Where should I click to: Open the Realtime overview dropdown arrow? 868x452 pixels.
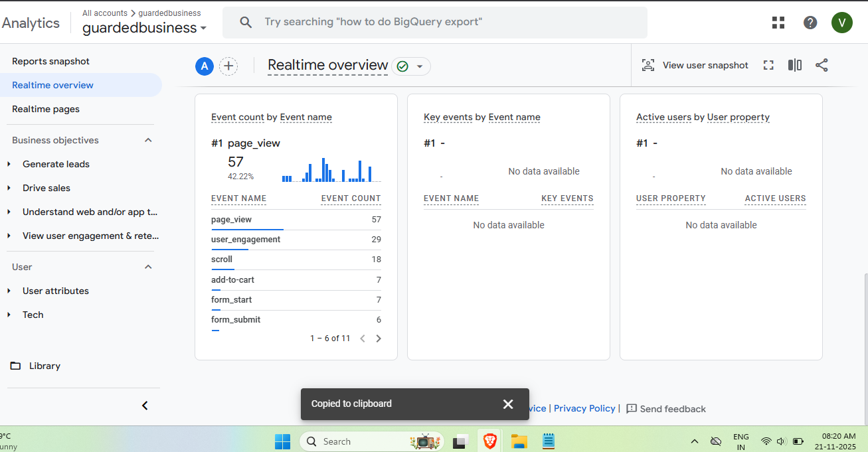click(420, 66)
